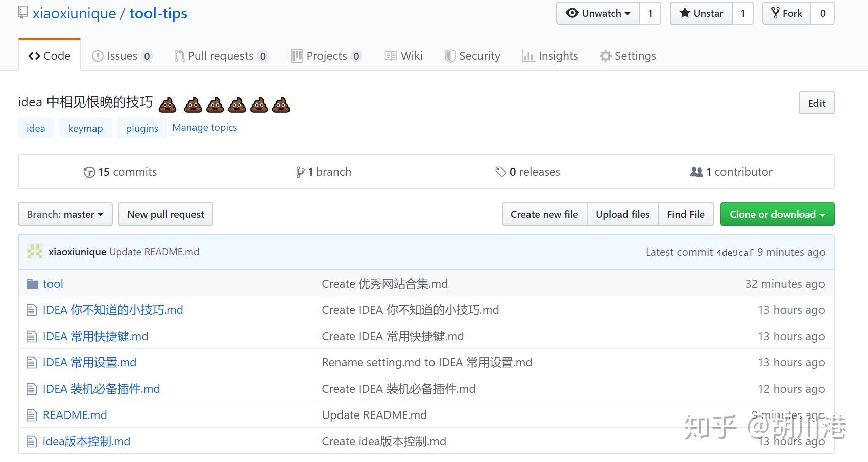
Task: Click the commits history clock icon
Action: pos(89,172)
